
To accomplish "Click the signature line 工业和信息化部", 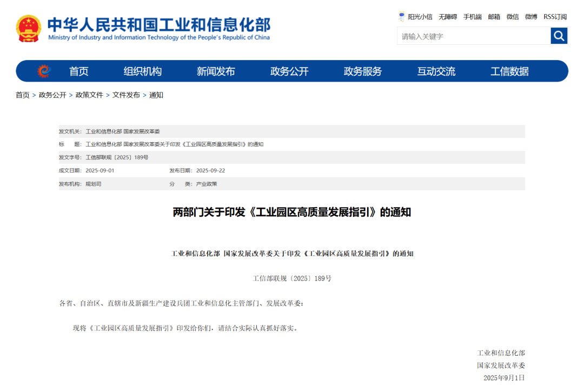I will 501,353.
